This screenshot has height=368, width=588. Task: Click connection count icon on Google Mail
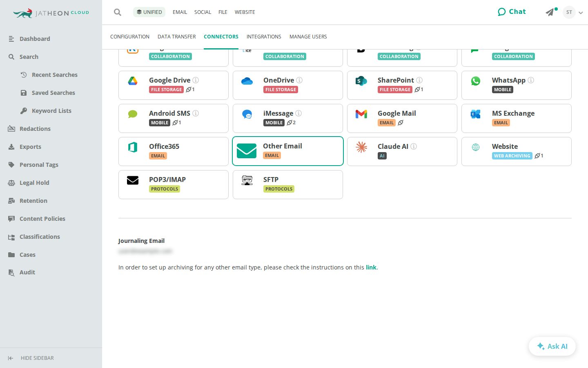[x=401, y=123]
